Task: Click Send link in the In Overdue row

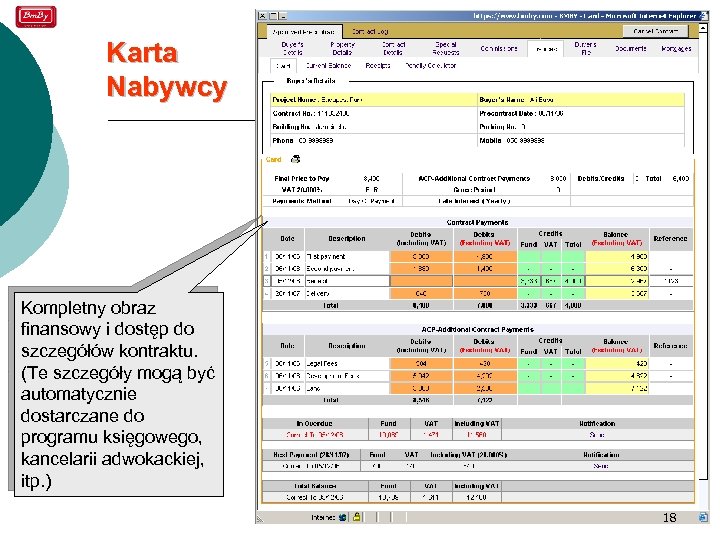Action: 597,434
